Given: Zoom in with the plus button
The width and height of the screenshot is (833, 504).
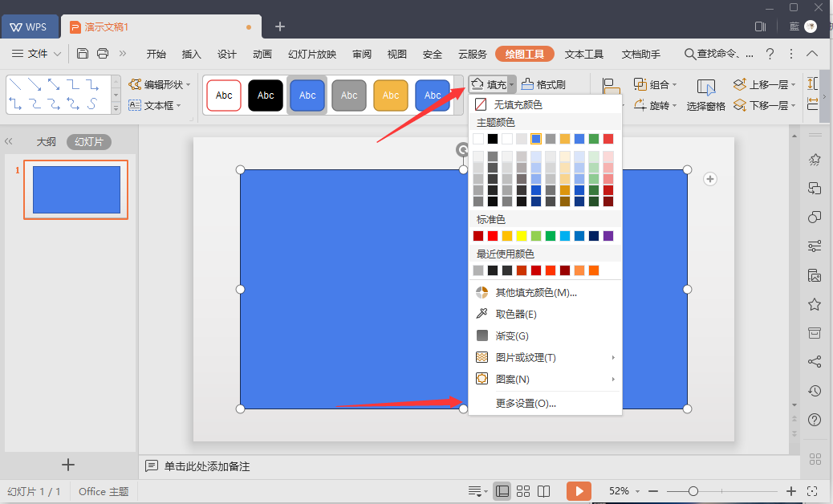Looking at the screenshot, I should pyautogui.click(x=791, y=491).
